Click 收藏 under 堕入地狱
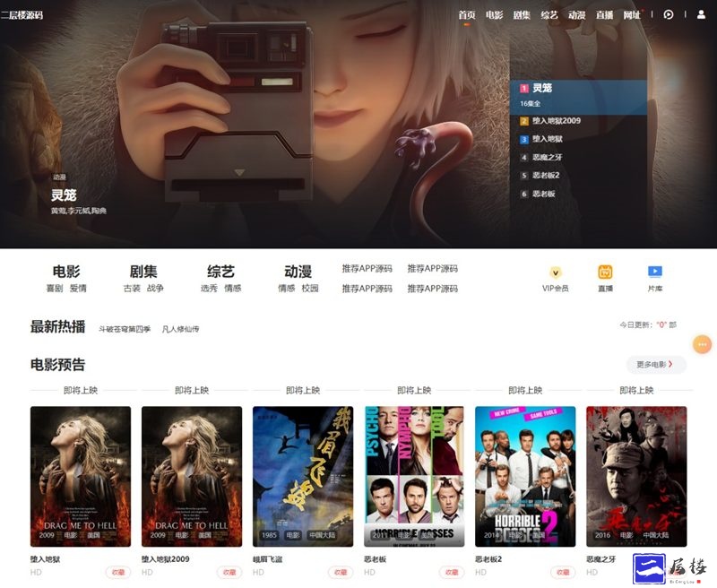 coord(118,573)
